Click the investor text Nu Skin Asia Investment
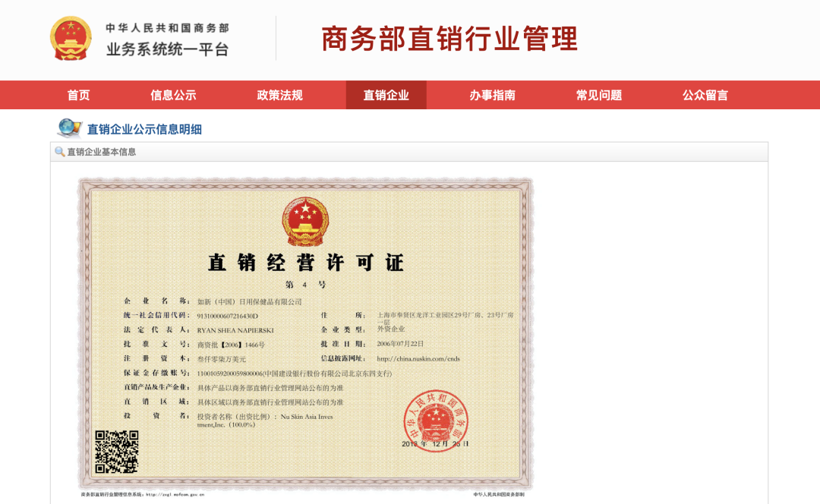Viewport: 820px width, 504px height. point(265,421)
